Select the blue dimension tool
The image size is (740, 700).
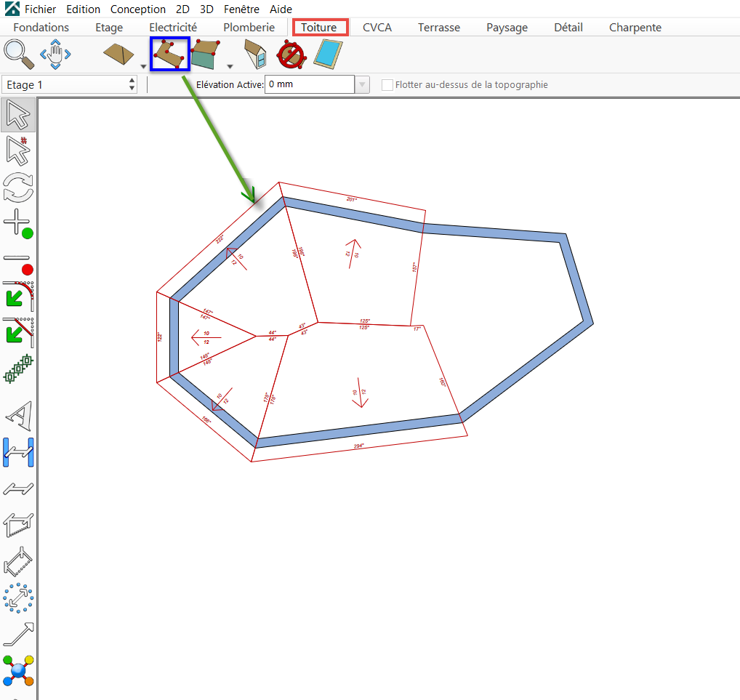(18, 452)
